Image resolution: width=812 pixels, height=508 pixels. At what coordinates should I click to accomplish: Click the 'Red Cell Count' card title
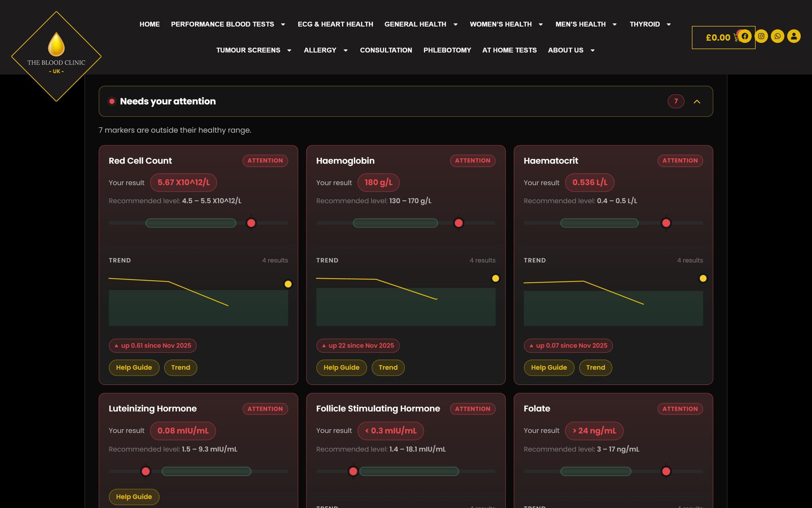140,161
